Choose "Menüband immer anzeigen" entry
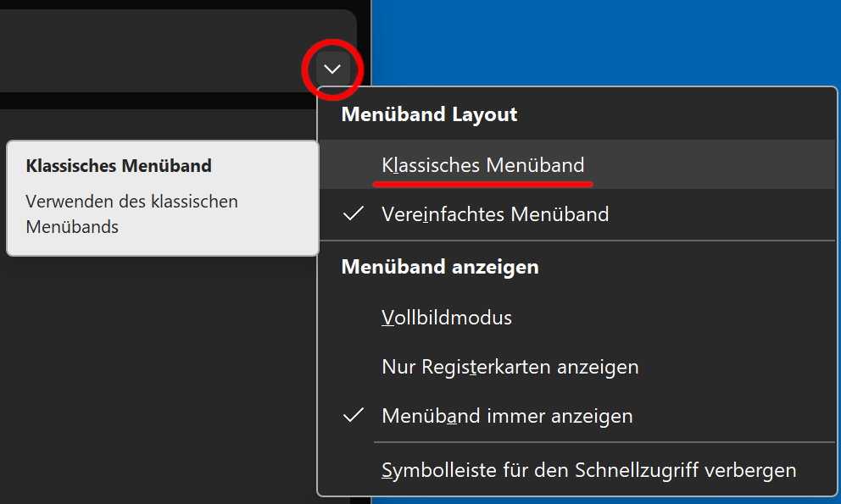 click(507, 416)
